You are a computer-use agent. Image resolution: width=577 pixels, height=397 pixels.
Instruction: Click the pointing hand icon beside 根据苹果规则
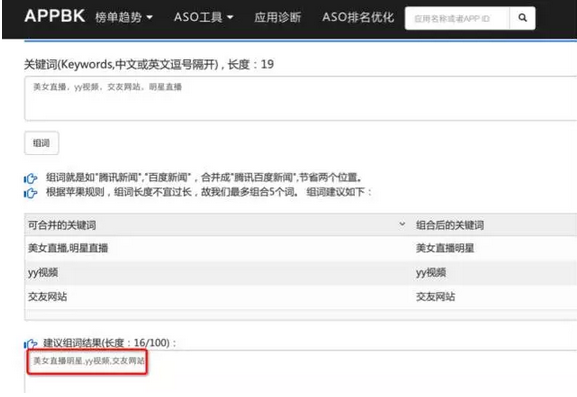pyautogui.click(x=31, y=193)
